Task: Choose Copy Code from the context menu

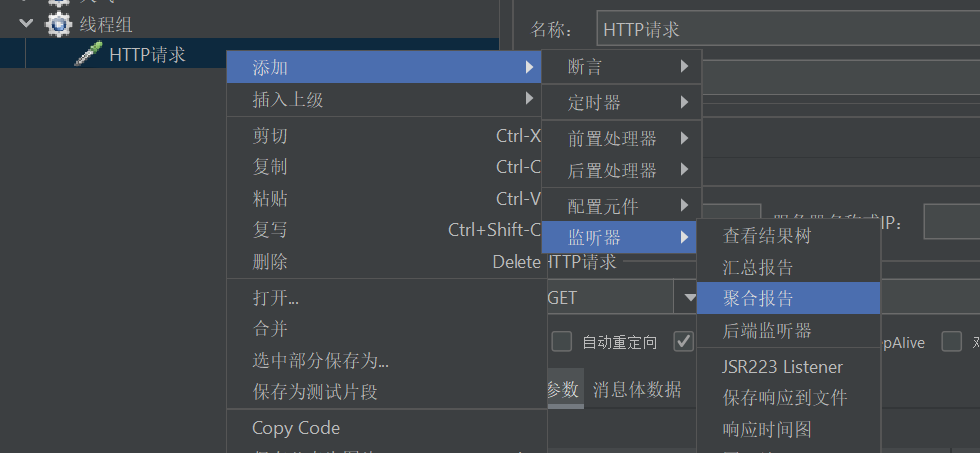Action: [384, 428]
